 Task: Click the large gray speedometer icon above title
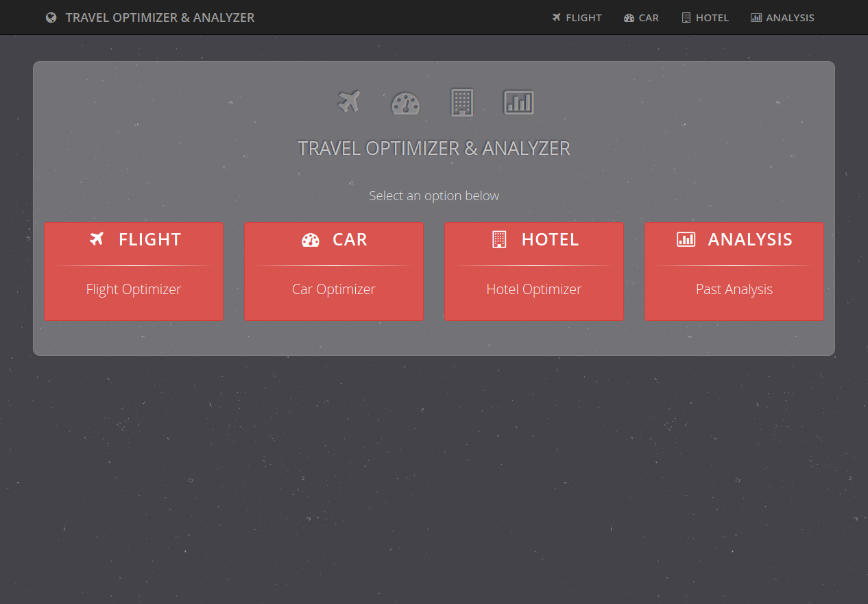pyautogui.click(x=405, y=104)
